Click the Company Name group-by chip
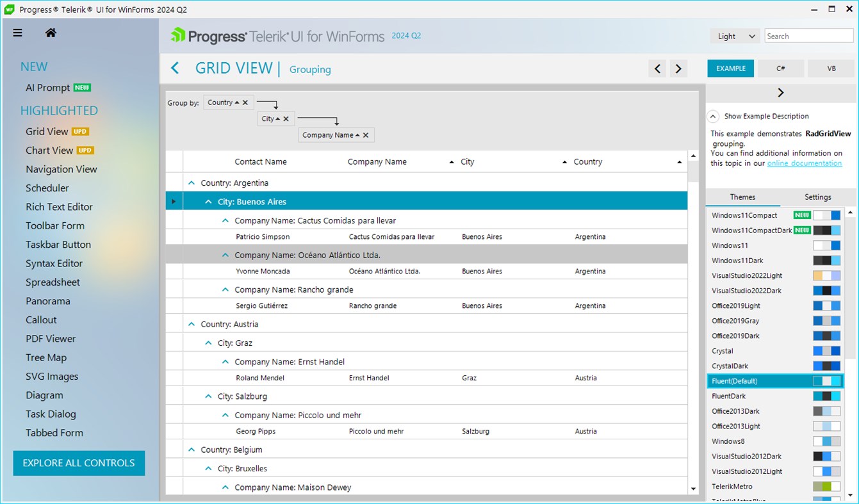859x504 pixels. (x=336, y=135)
